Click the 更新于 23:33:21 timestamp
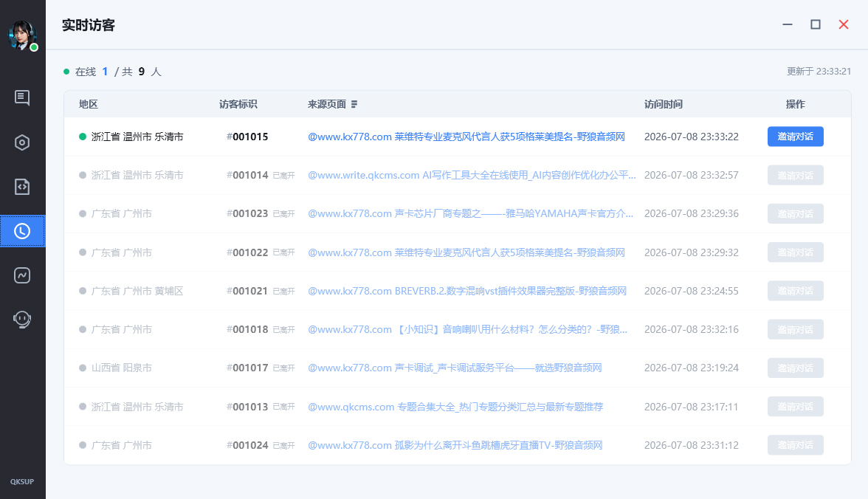868x499 pixels. click(819, 72)
